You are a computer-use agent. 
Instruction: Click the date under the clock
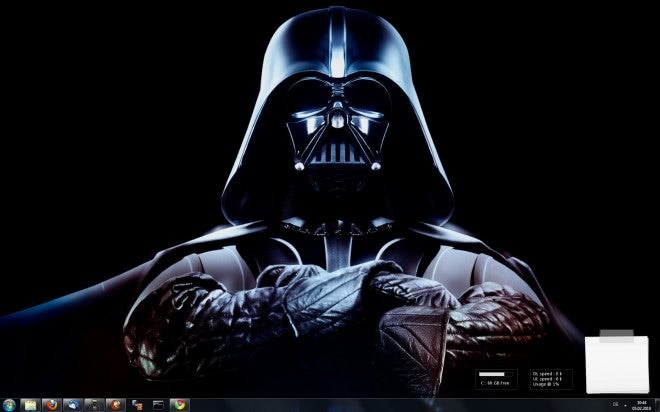[x=641, y=408]
